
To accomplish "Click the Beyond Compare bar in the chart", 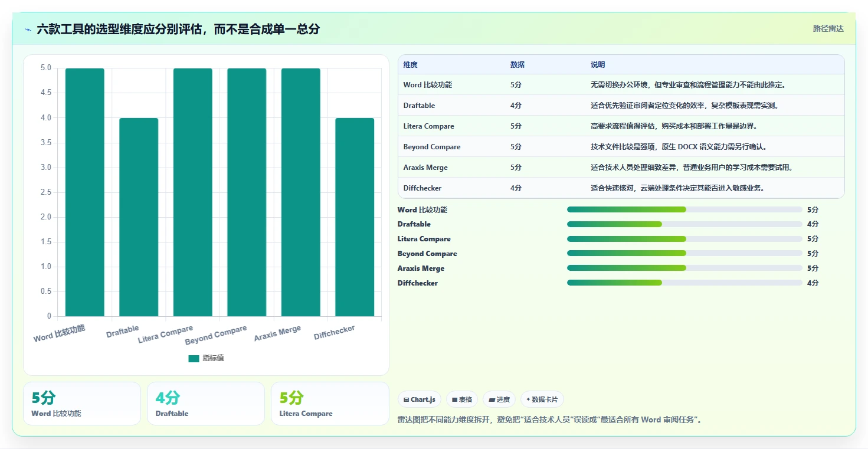I will point(247,192).
